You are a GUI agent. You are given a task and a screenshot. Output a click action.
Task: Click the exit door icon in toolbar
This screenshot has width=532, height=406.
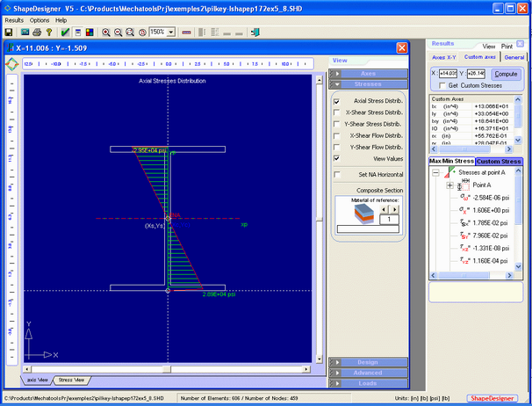coord(255,33)
